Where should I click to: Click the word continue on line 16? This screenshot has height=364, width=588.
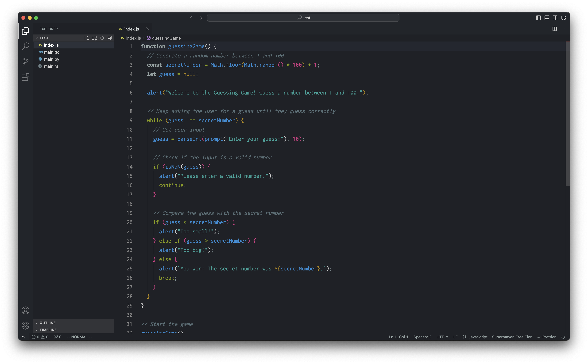(x=171, y=185)
